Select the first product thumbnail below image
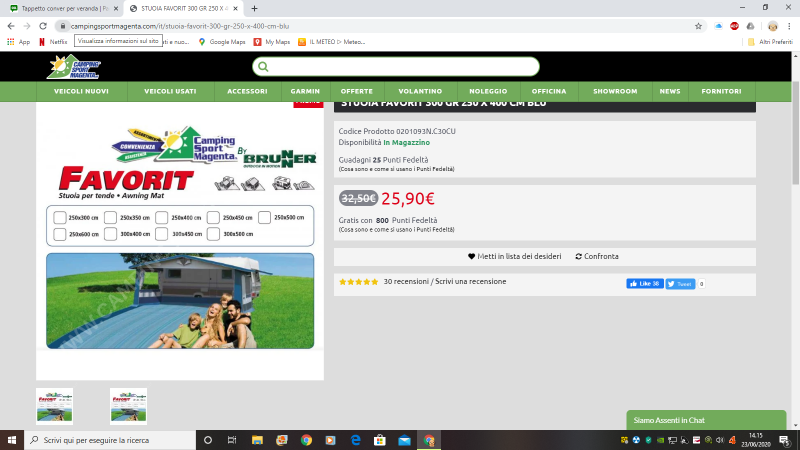 pyautogui.click(x=54, y=406)
